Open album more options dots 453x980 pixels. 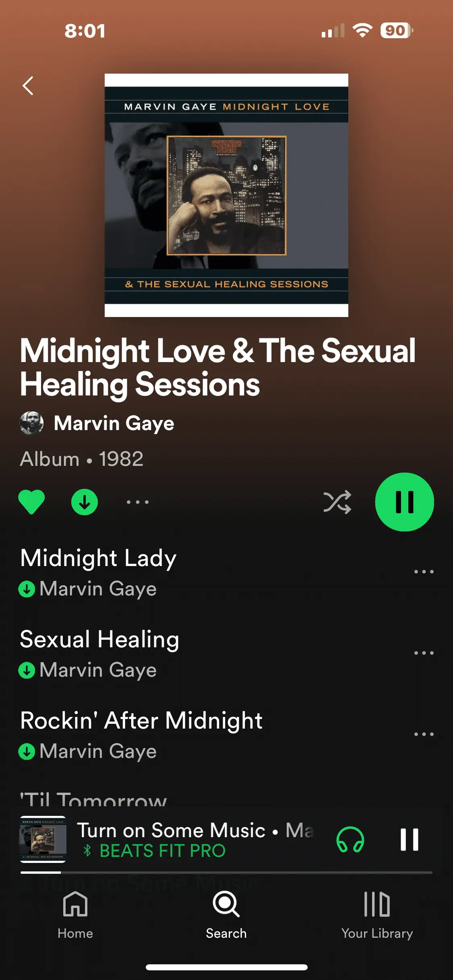click(138, 502)
